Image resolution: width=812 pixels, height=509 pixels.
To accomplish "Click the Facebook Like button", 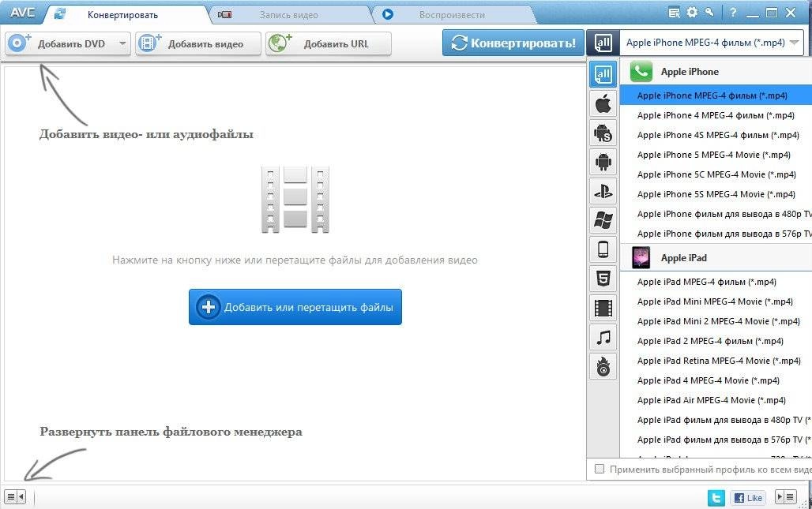I will 748,498.
